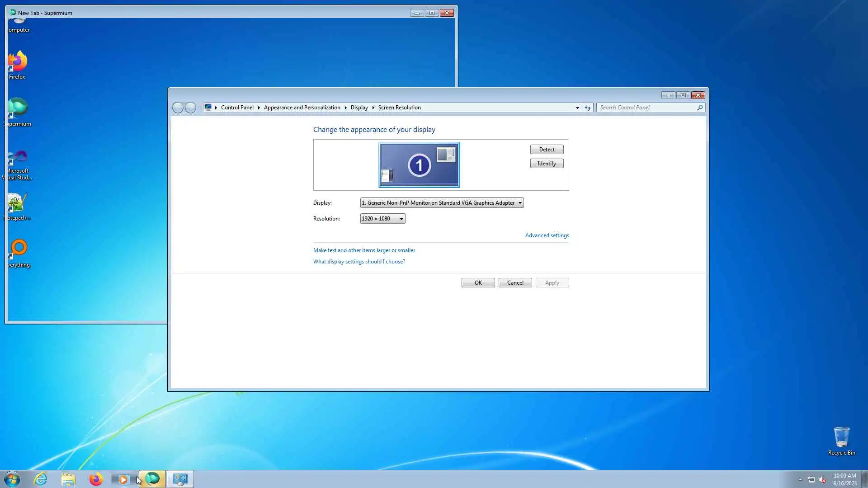Expand the address bar history dropdown arrow
Screen dimensions: 868x488
(x=577, y=108)
